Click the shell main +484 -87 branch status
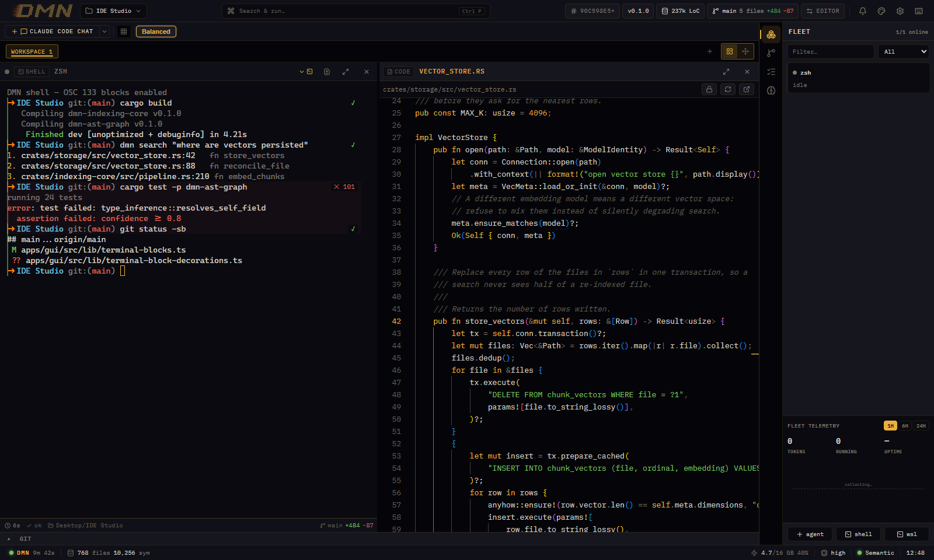The height and width of the screenshot is (560, 934). click(347, 526)
